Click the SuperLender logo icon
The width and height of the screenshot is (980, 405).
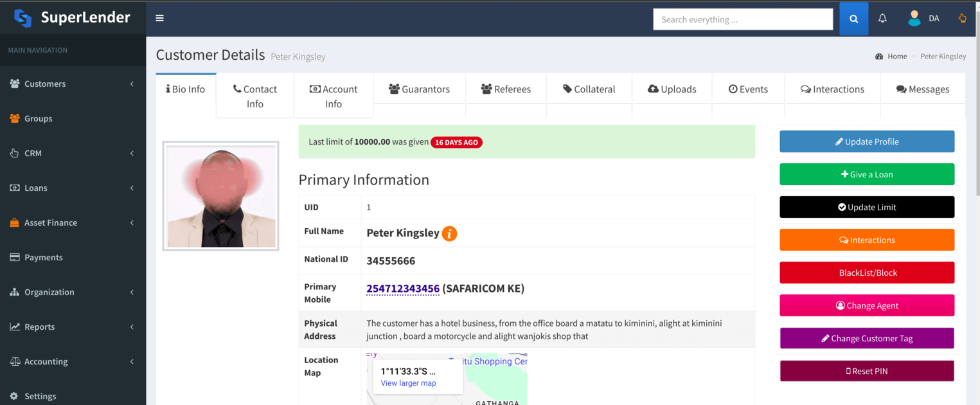[23, 18]
